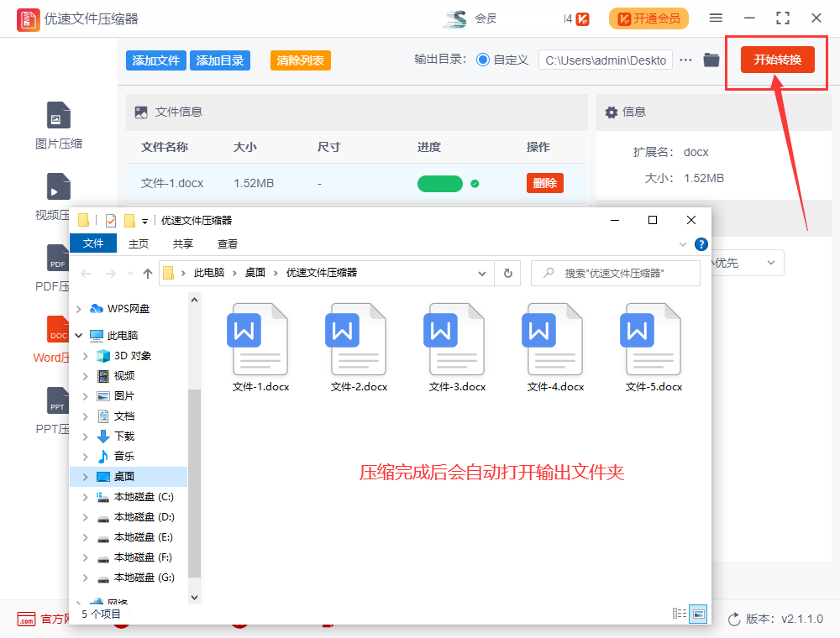840x638 pixels.
Task: Click the red DOC Word压缩 sidebar icon
Action: (x=58, y=329)
